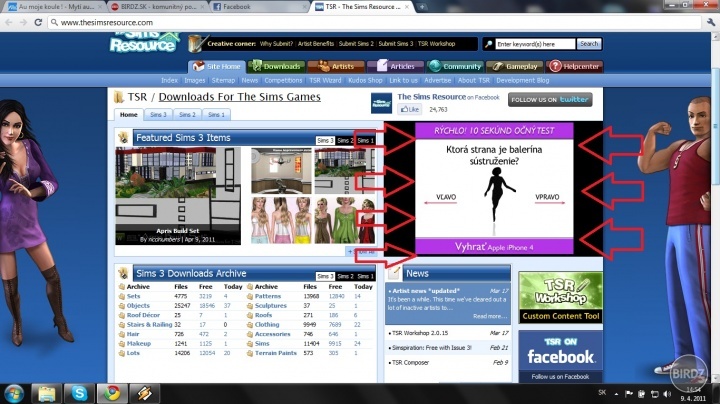Image resolution: width=720 pixels, height=404 pixels.
Task: Select the Sims 2 tab under Downloads heading
Action: (187, 115)
